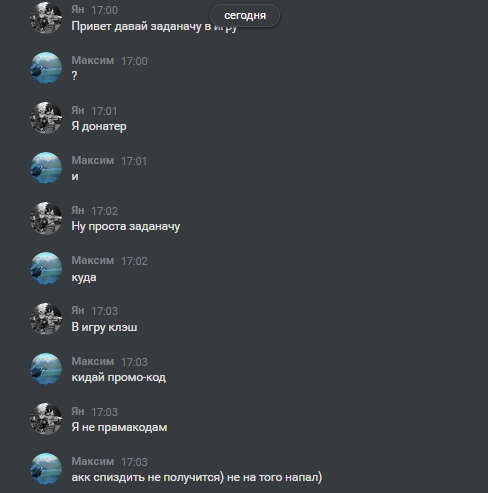Screen dimensions: 488x493
Task: Click sender name Максим at 17:02
Action: [93, 260]
